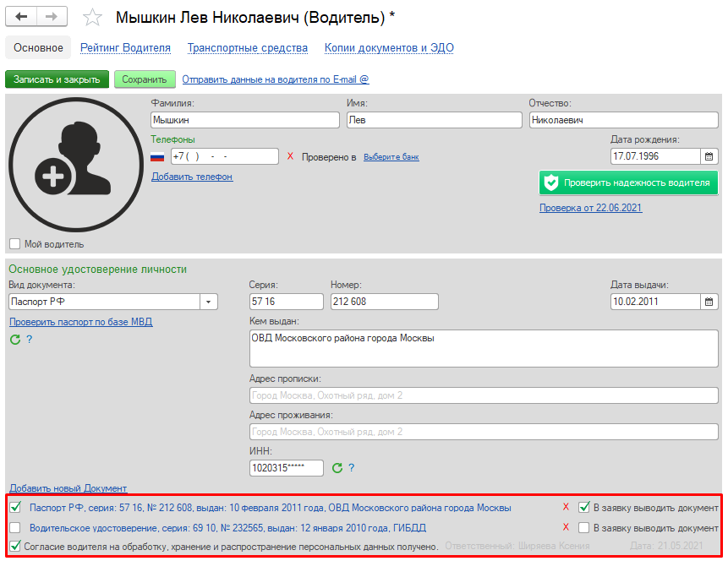Click the Адрес проживания field

484,432
